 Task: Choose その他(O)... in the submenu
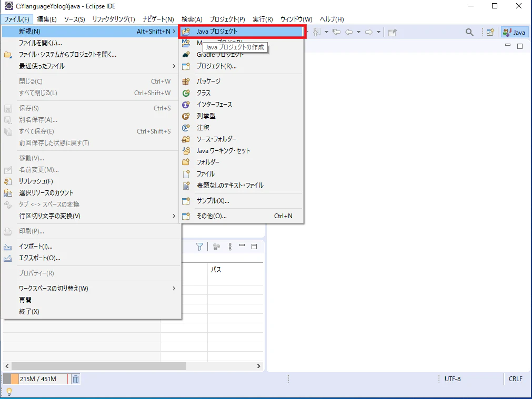pos(242,216)
